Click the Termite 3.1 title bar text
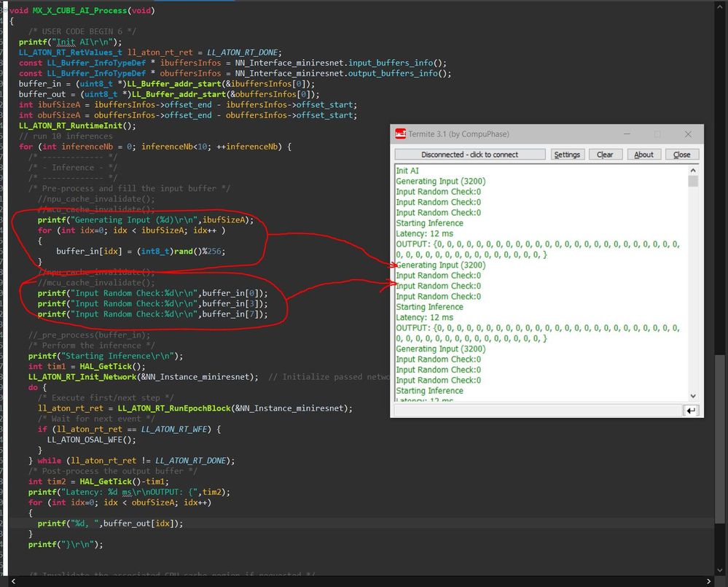 [460, 134]
